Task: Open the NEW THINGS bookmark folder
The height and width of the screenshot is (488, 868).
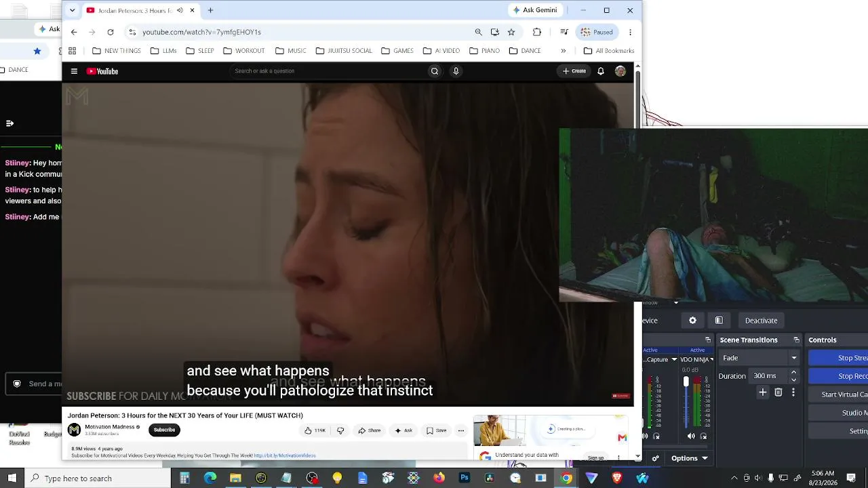Action: (x=117, y=51)
